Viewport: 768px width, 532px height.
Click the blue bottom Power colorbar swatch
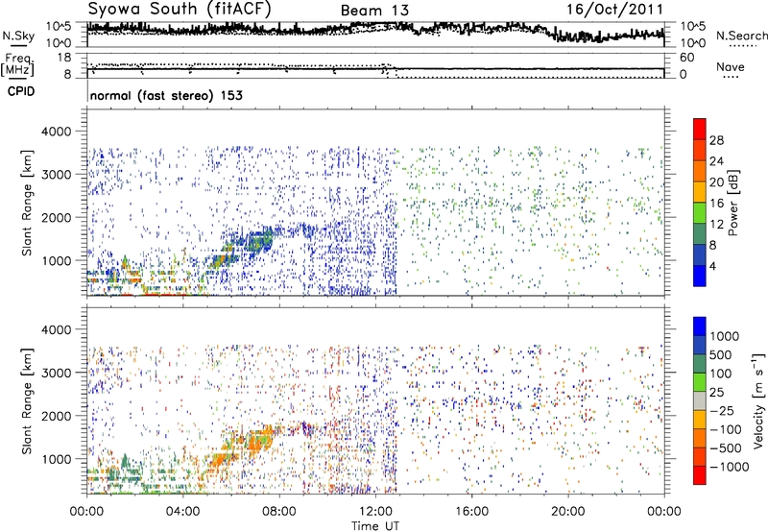coord(700,276)
